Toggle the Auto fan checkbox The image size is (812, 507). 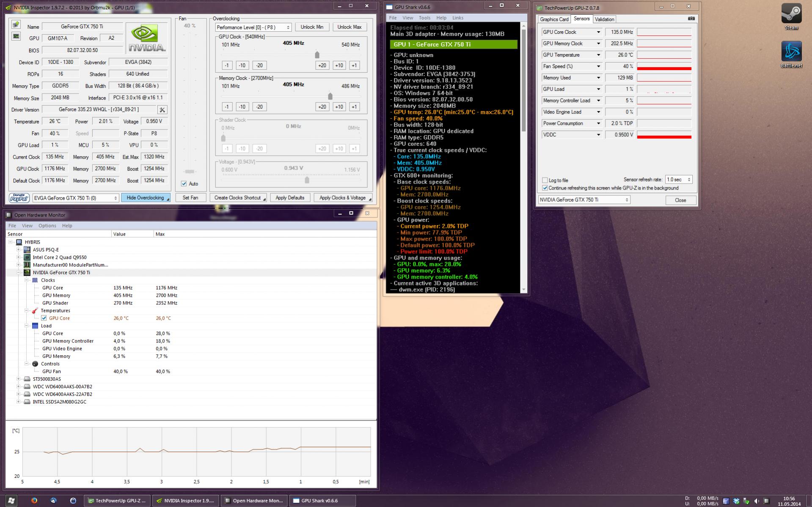(184, 184)
